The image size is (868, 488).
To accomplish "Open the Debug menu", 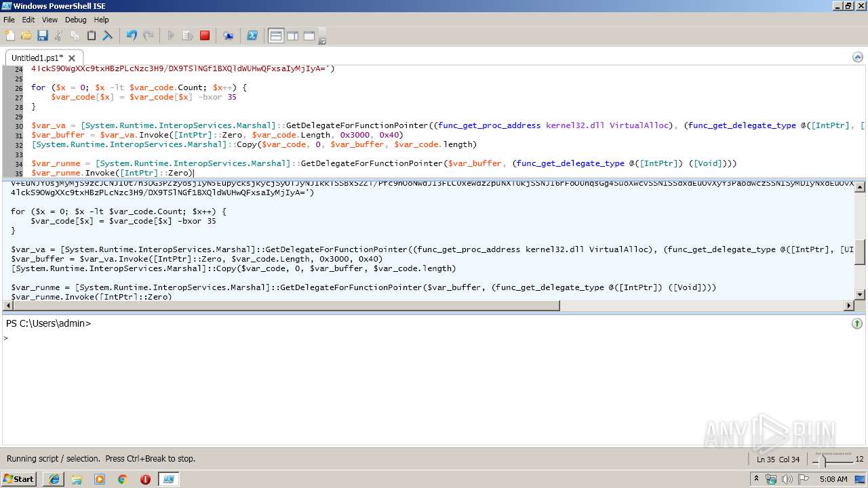I will point(75,20).
